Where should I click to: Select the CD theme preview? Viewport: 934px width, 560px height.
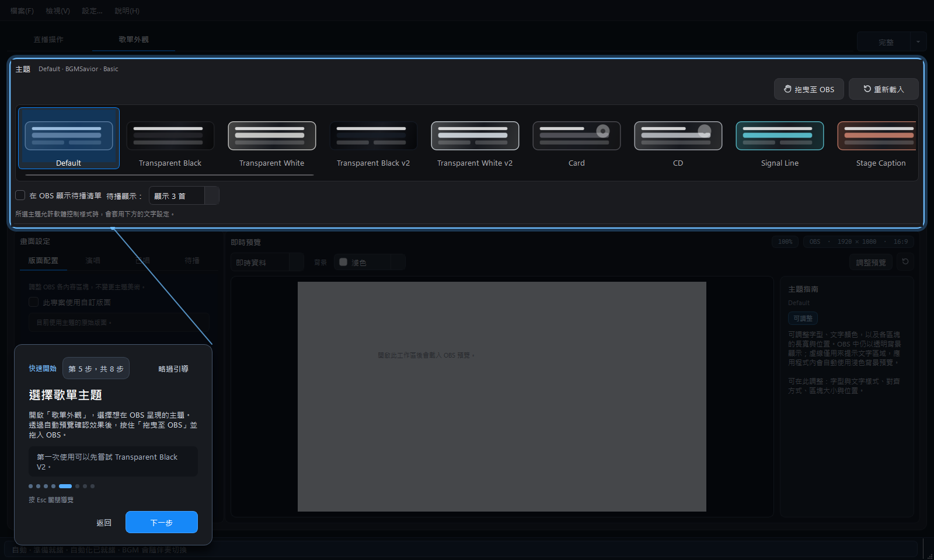pyautogui.click(x=678, y=138)
